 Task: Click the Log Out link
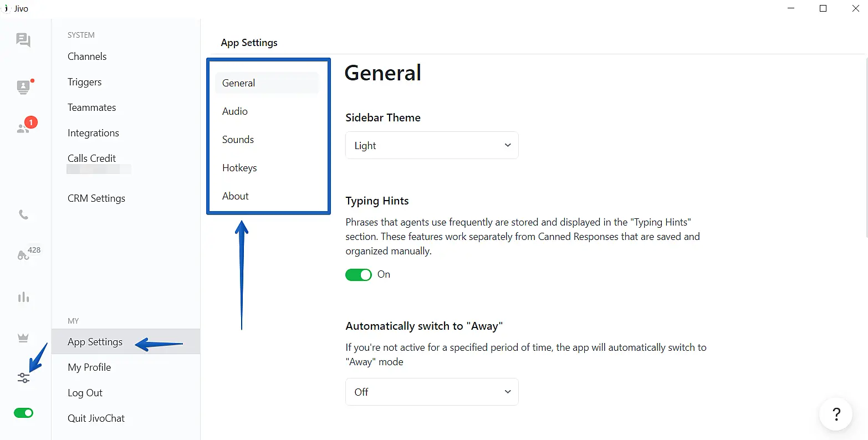pyautogui.click(x=85, y=393)
